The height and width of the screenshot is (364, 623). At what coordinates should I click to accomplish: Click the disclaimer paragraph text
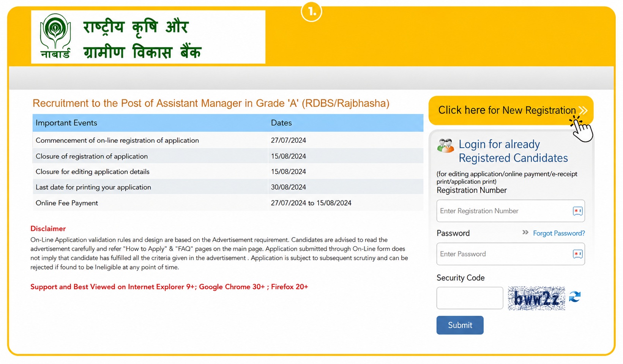coord(219,254)
